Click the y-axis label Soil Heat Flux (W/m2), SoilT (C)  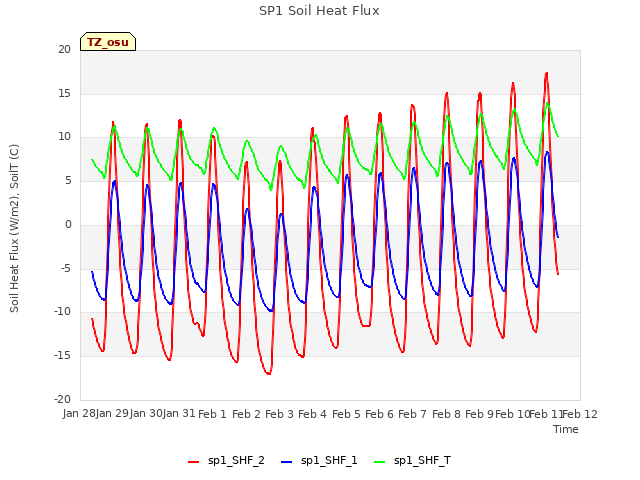tap(14, 228)
